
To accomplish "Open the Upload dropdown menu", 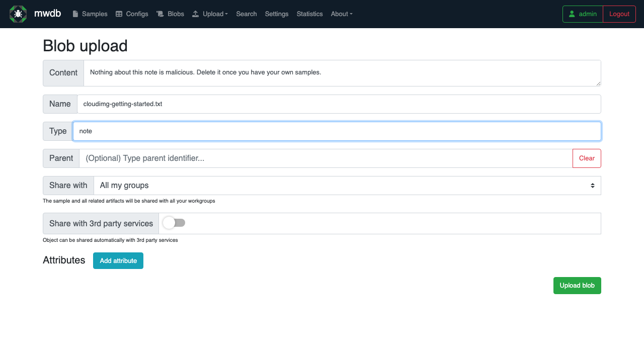I will coord(210,14).
